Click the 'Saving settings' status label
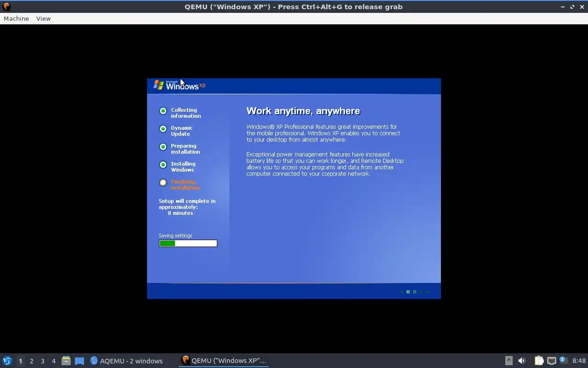588x368 pixels. pos(175,236)
